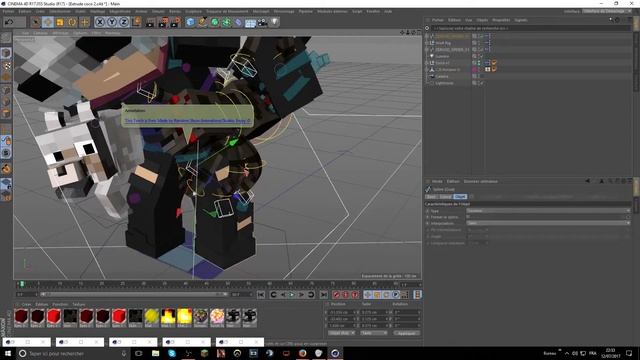Expand the third object row hierarchy
The width and height of the screenshot is (640, 360).
click(x=427, y=49)
